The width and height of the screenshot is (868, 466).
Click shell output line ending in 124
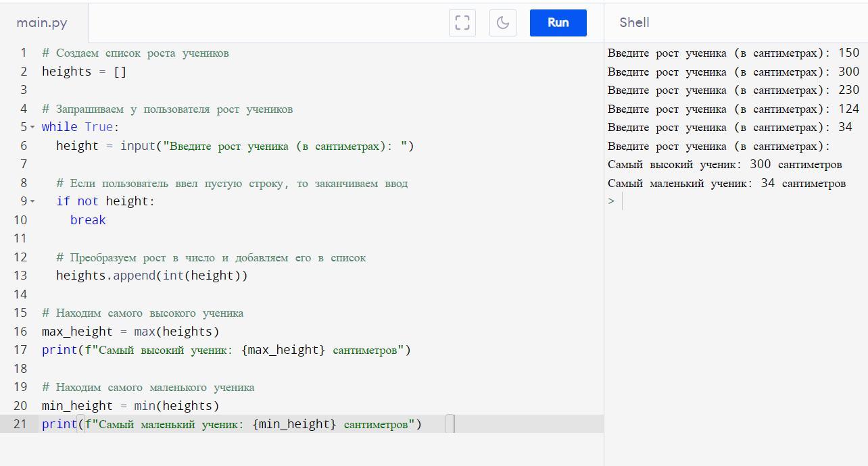tap(733, 109)
